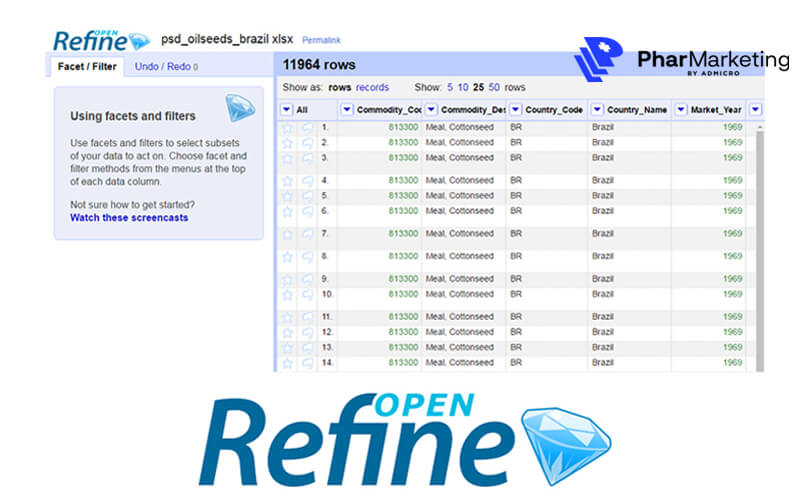The height and width of the screenshot is (500, 800).
Task: Click the OpenRefine logo at top left
Action: 102,40
